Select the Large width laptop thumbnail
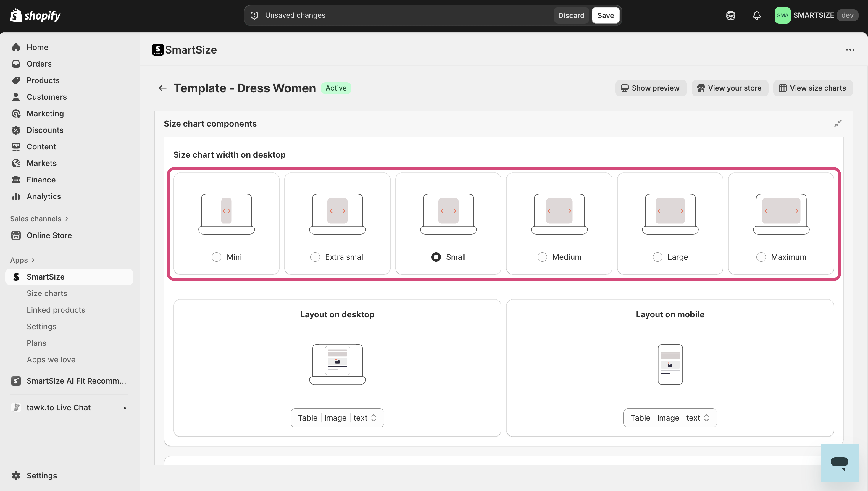The image size is (868, 491). tap(670, 214)
